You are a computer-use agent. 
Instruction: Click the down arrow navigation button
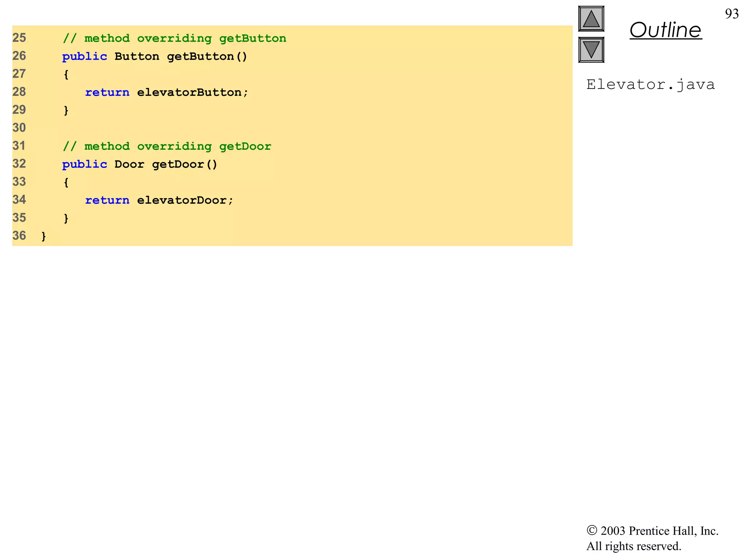pyautogui.click(x=591, y=50)
